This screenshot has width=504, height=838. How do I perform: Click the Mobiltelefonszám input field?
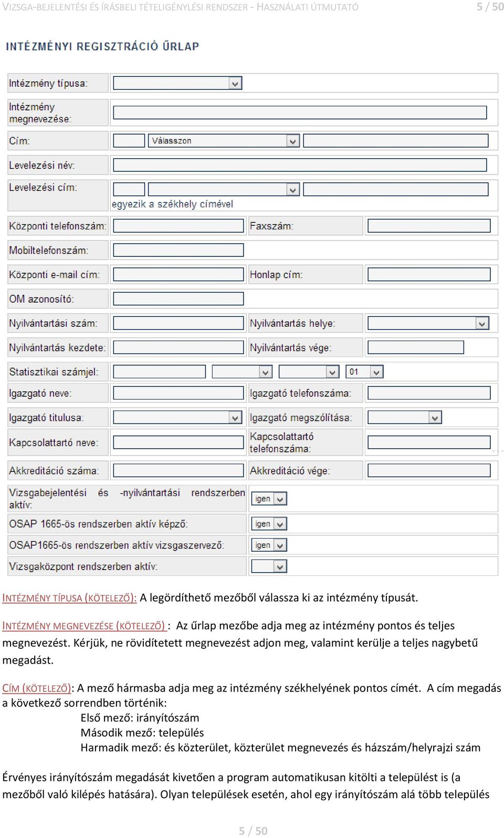(x=178, y=250)
